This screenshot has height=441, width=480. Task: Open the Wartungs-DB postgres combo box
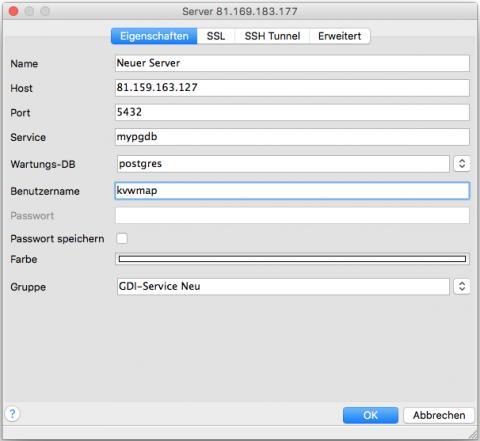pyautogui.click(x=283, y=164)
